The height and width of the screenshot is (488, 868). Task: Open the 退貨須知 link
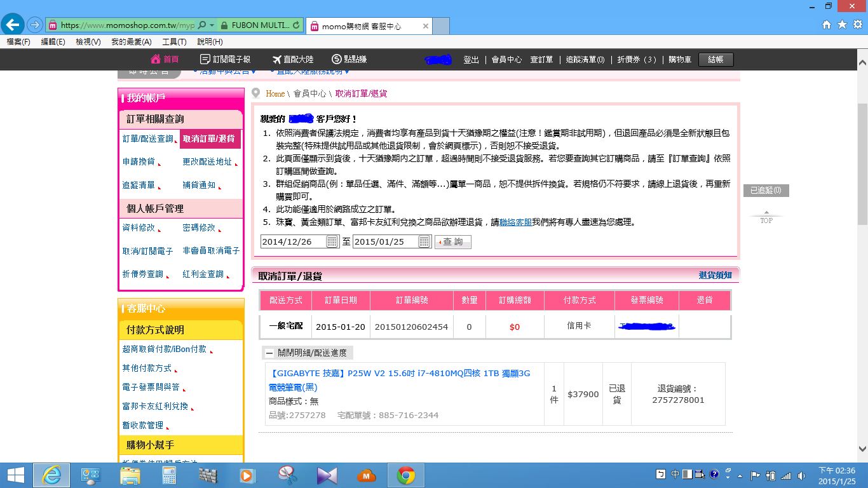715,275
